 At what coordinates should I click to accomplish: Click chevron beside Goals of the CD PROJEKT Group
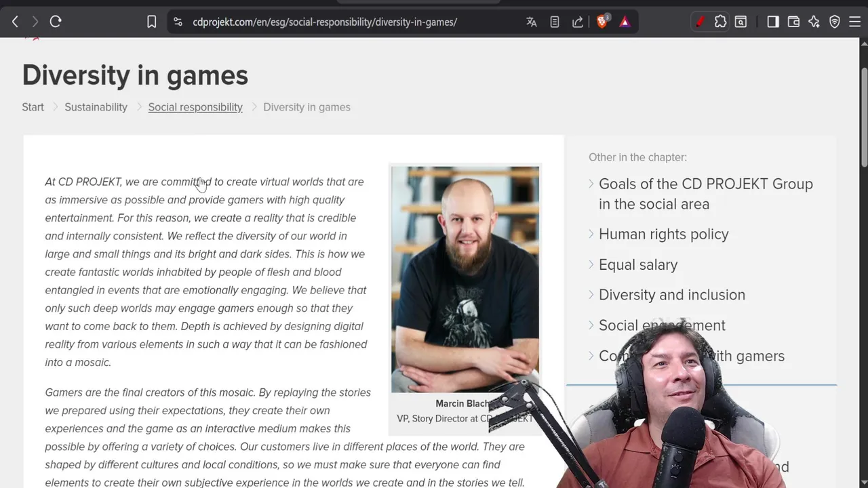click(591, 184)
